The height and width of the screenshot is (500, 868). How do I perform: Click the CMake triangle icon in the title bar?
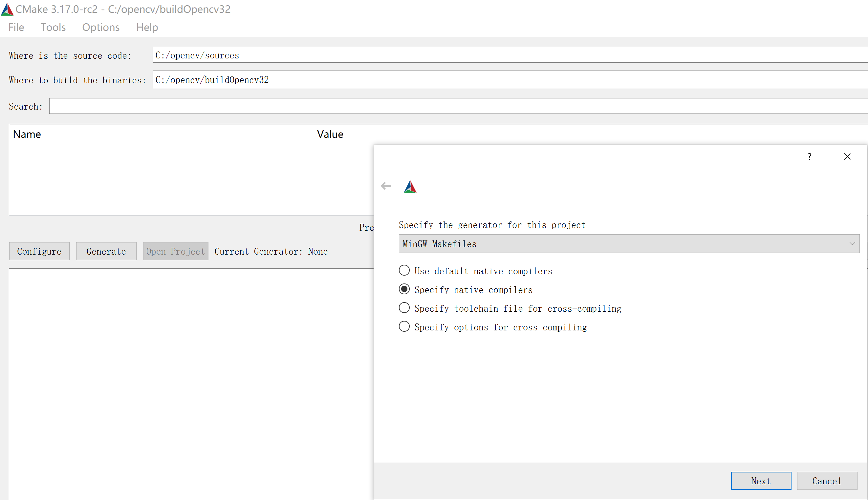[7, 9]
